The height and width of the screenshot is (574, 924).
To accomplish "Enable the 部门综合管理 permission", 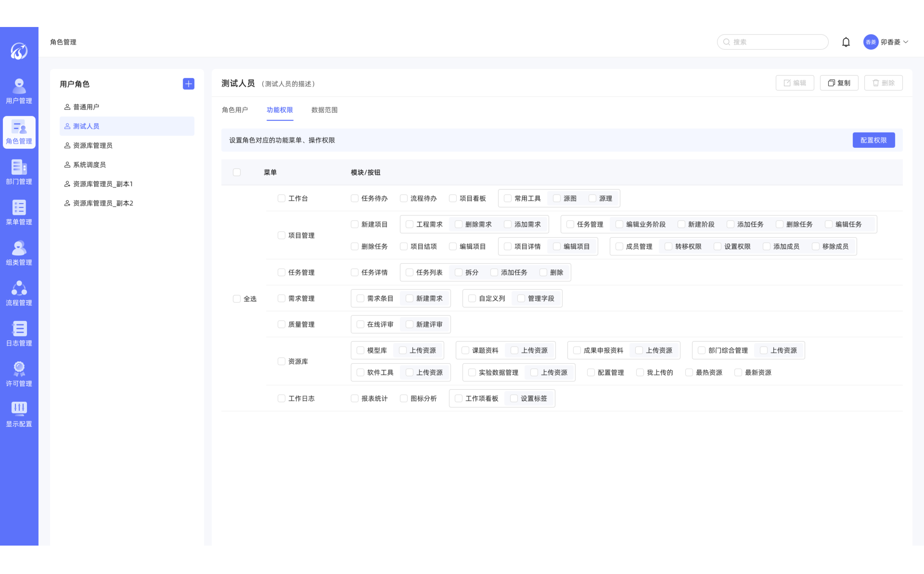I will coord(702,350).
